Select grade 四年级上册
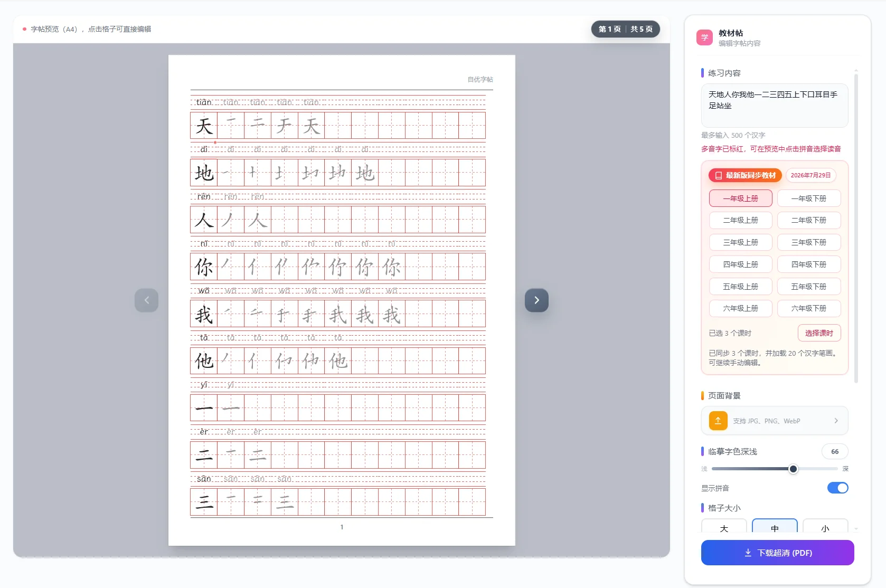Image resolution: width=886 pixels, height=588 pixels. coord(740,264)
